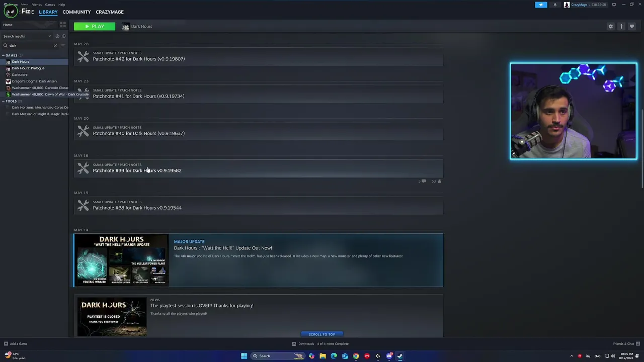Open the CRAZYMAGE profile tab
The width and height of the screenshot is (644, 362).
pyautogui.click(x=110, y=12)
